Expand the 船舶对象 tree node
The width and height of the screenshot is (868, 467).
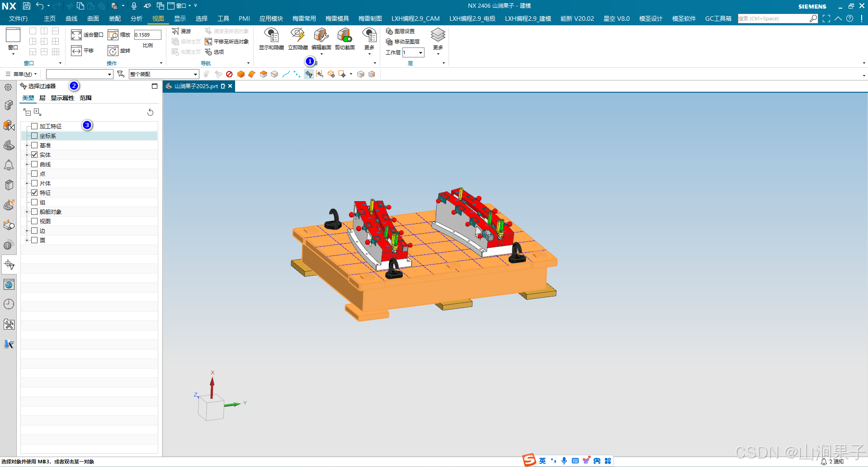(27, 212)
